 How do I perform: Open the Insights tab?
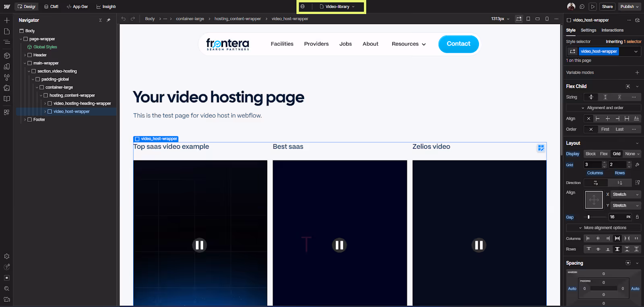[x=106, y=6]
